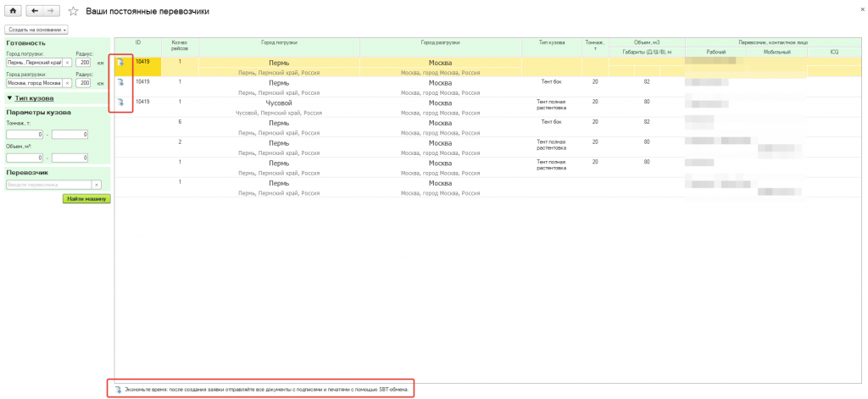Click the 'Тип кузова' column header
The image size is (868, 399).
coord(552,47)
